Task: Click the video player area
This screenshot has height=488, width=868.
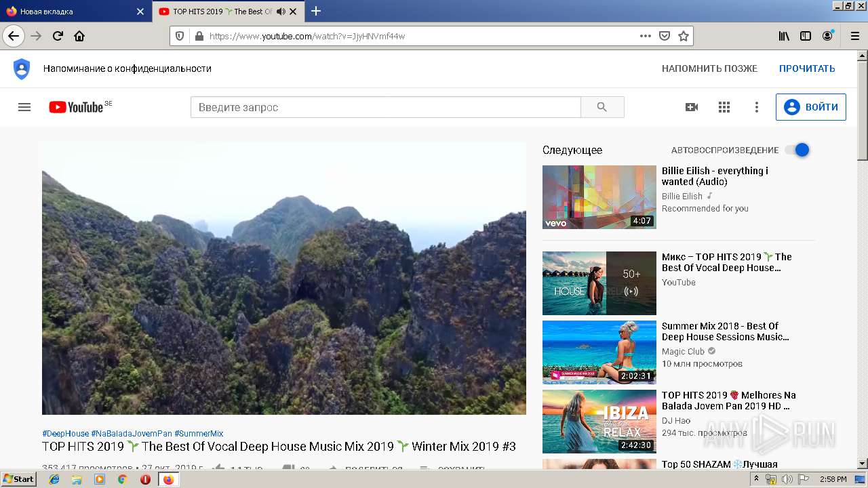Action: (284, 279)
